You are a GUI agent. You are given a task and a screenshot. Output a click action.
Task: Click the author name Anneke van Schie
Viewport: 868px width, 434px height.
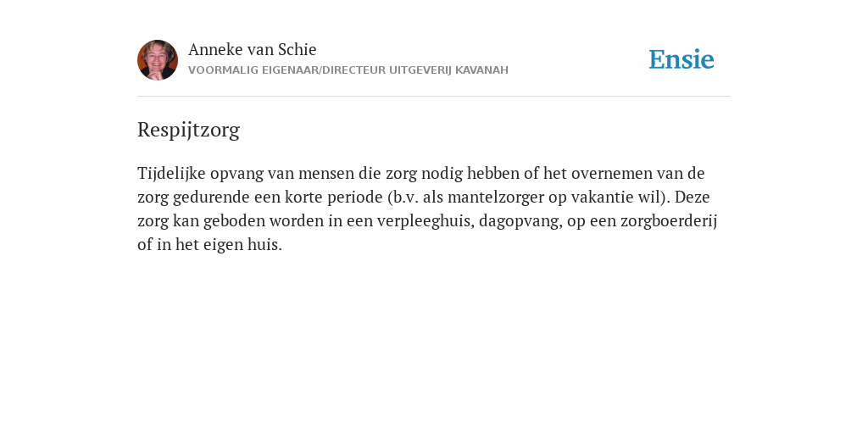point(253,49)
